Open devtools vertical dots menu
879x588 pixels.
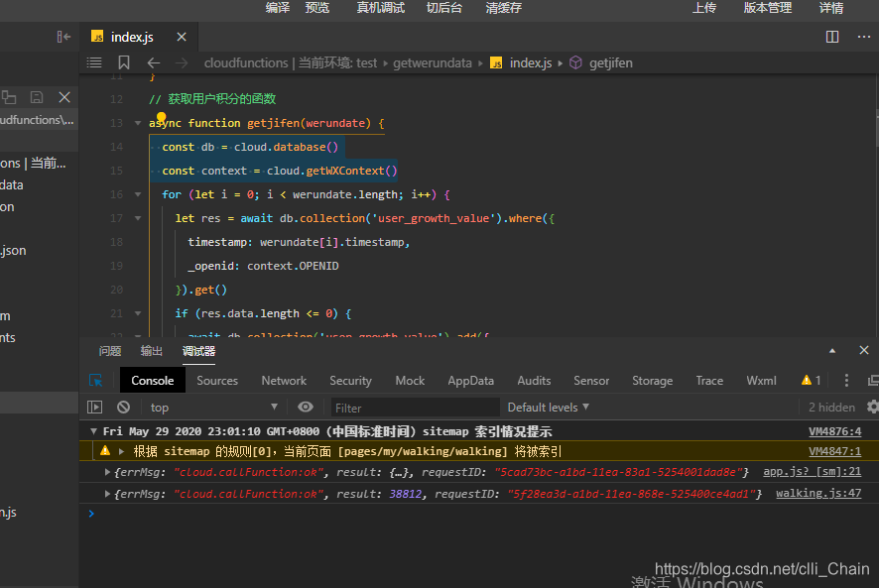(x=846, y=381)
